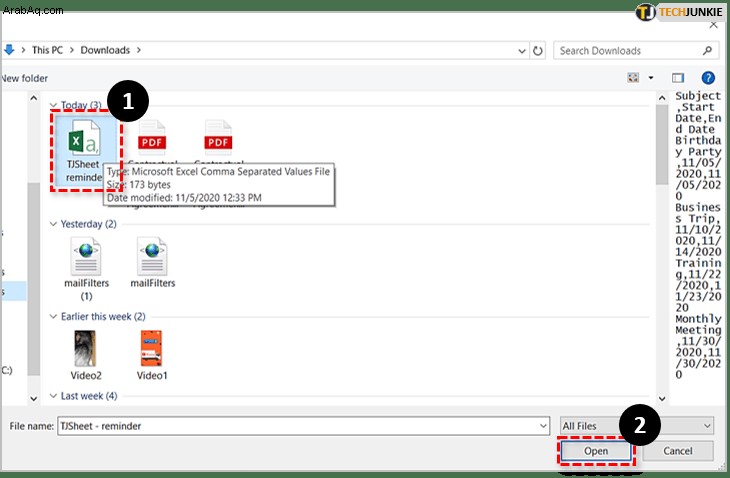Select the first PDF file icon
Viewport: 730px width, 478px height.
(x=152, y=138)
